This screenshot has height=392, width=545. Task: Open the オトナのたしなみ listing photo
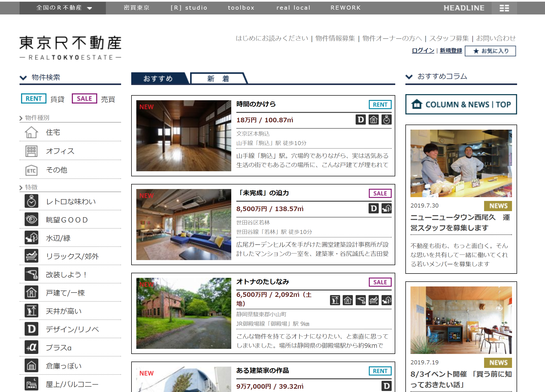(x=184, y=313)
